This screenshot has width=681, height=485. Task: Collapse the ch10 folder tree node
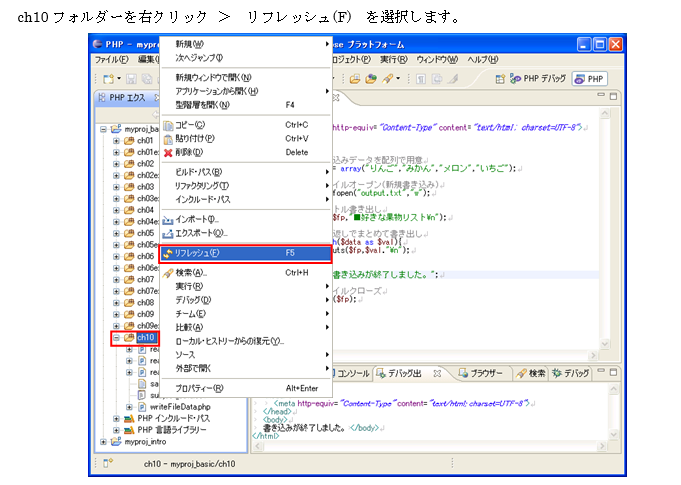point(116,338)
